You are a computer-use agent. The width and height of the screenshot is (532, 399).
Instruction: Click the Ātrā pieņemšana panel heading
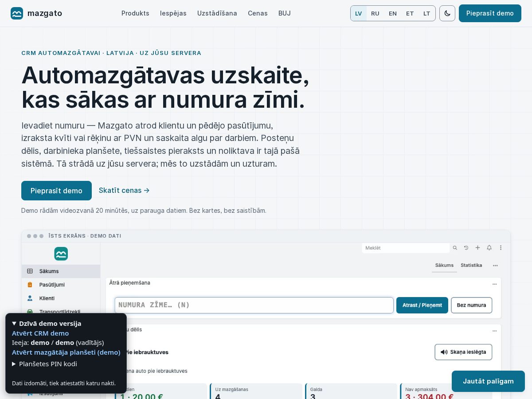[129, 282]
